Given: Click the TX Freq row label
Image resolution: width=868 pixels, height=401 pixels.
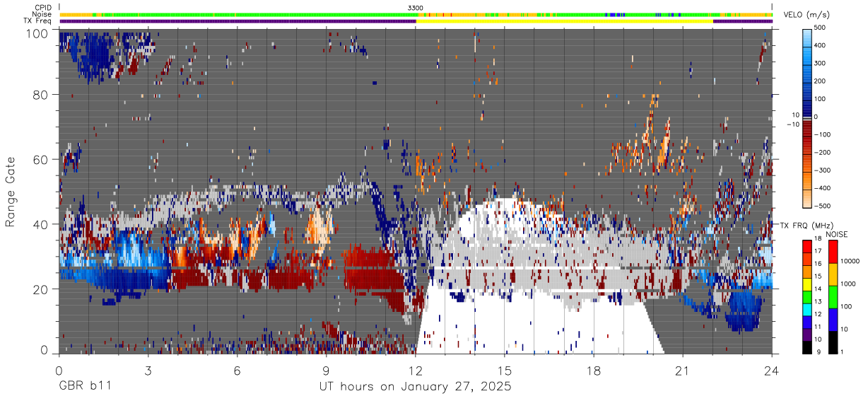Looking at the screenshot, I should pyautogui.click(x=38, y=21).
